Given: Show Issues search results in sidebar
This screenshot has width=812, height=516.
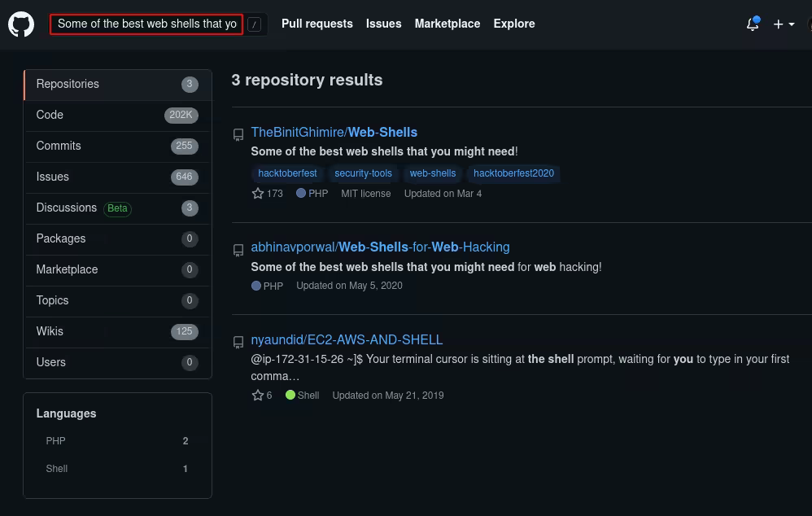Looking at the screenshot, I should (53, 177).
